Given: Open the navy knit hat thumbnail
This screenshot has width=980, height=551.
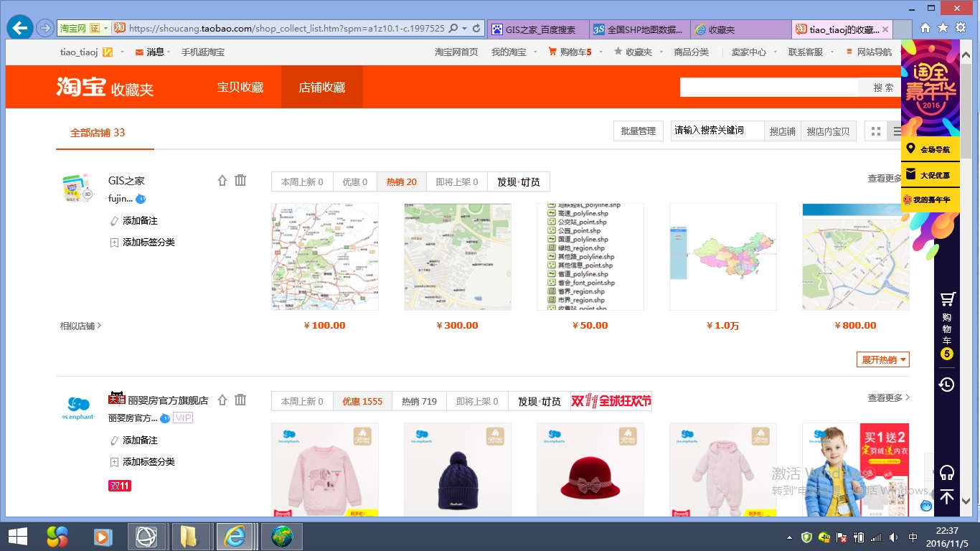Looking at the screenshot, I should [458, 470].
